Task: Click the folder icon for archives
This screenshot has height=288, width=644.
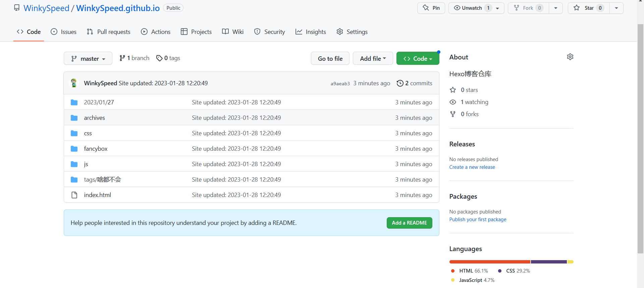Action: [x=74, y=118]
